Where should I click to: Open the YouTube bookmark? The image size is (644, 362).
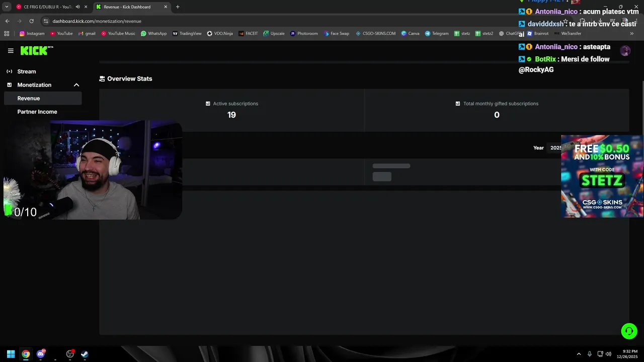click(61, 34)
